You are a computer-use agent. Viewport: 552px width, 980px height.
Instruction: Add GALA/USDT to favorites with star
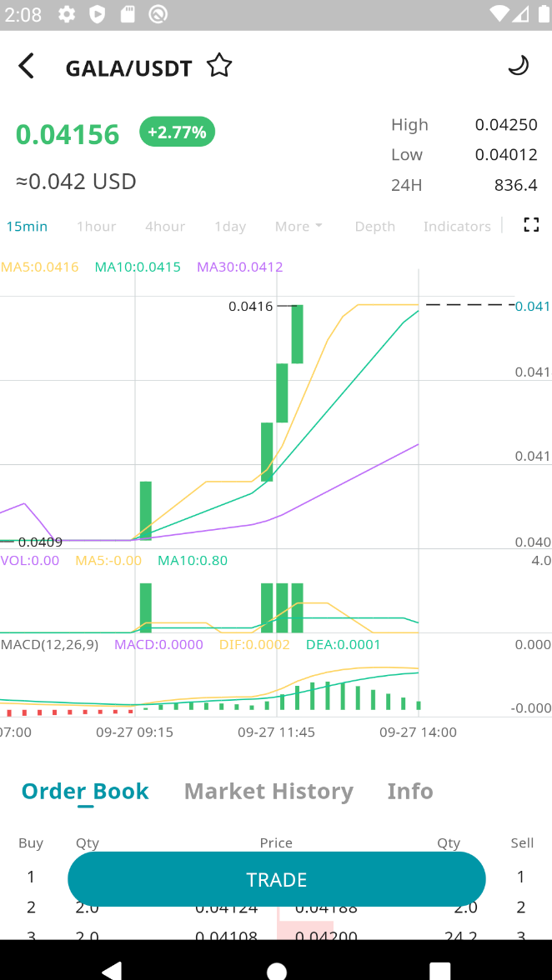click(x=219, y=66)
